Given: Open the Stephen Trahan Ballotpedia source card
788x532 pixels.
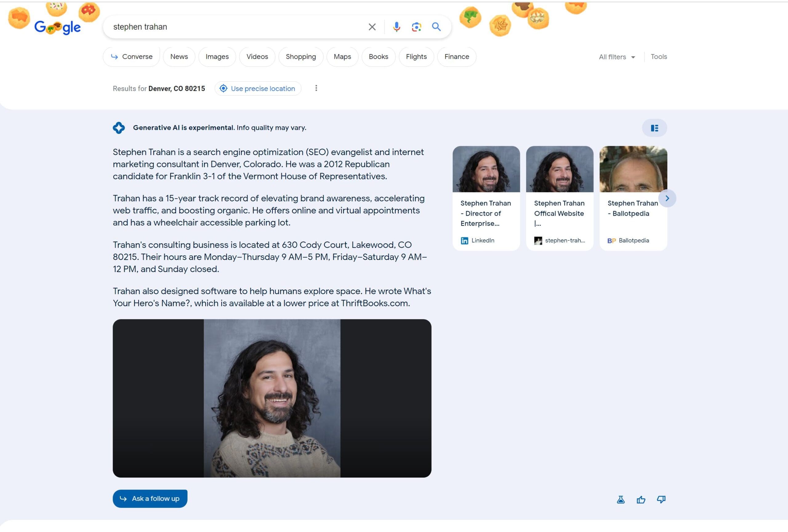Looking at the screenshot, I should coord(633,197).
